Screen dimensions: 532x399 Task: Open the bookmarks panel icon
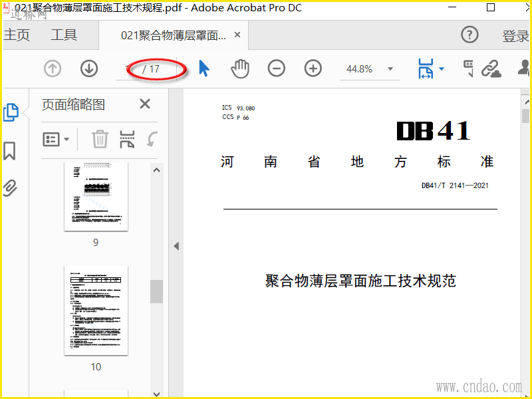9,151
